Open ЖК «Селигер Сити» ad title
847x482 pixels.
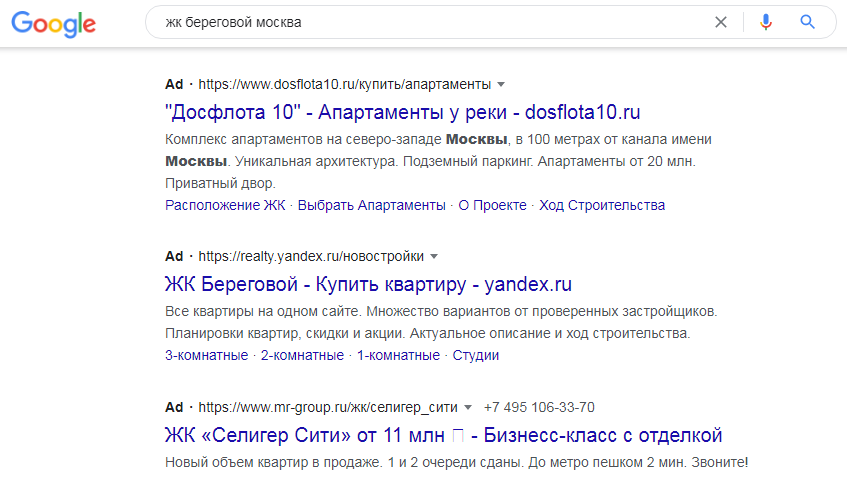point(443,436)
